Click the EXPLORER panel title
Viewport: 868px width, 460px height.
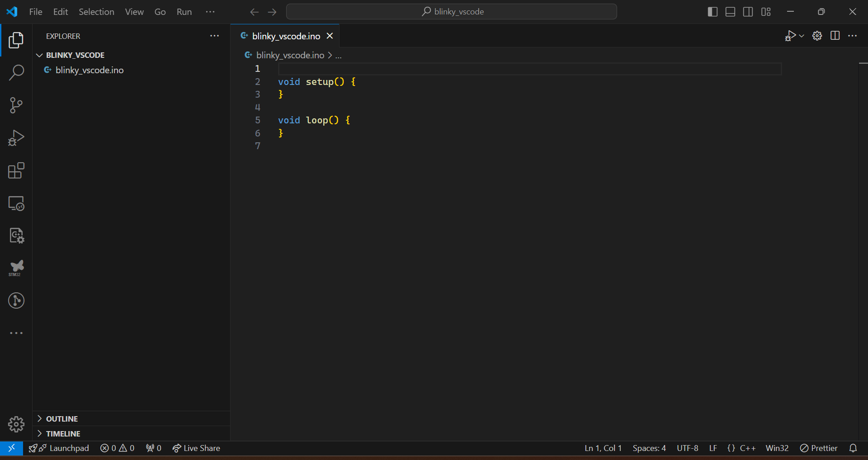tap(63, 36)
